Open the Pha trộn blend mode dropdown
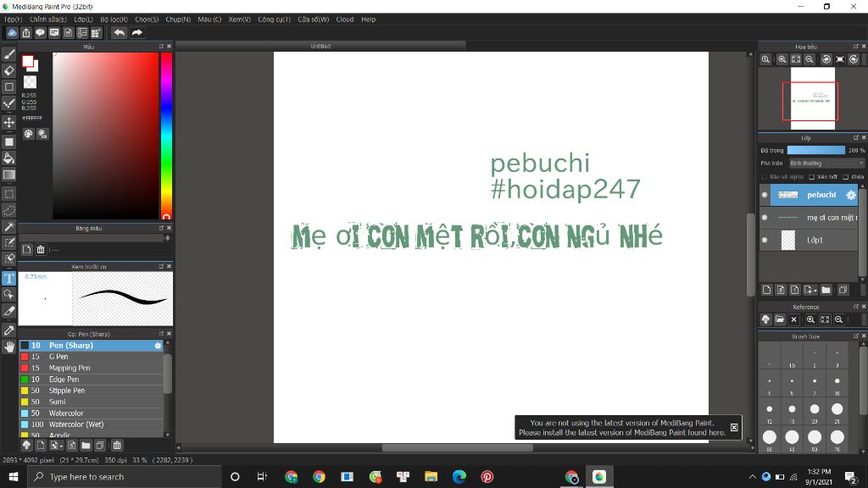Image resolution: width=868 pixels, height=488 pixels. pos(826,164)
